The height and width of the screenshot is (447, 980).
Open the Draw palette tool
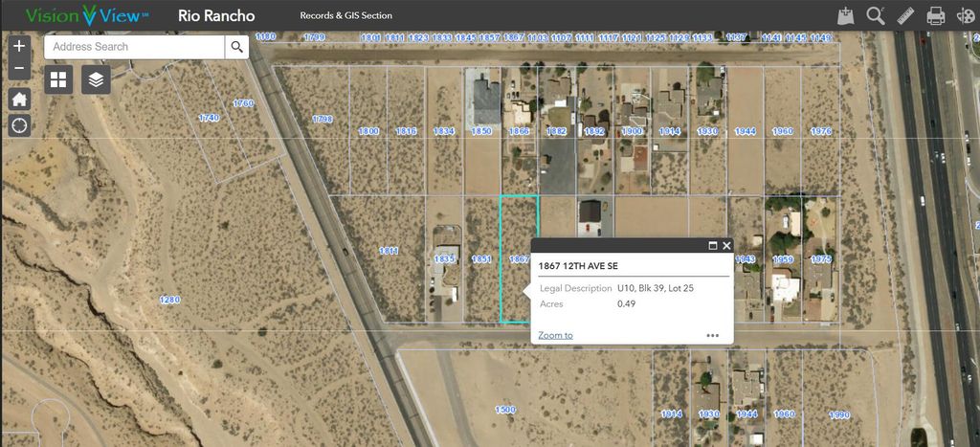pyautogui.click(x=965, y=15)
